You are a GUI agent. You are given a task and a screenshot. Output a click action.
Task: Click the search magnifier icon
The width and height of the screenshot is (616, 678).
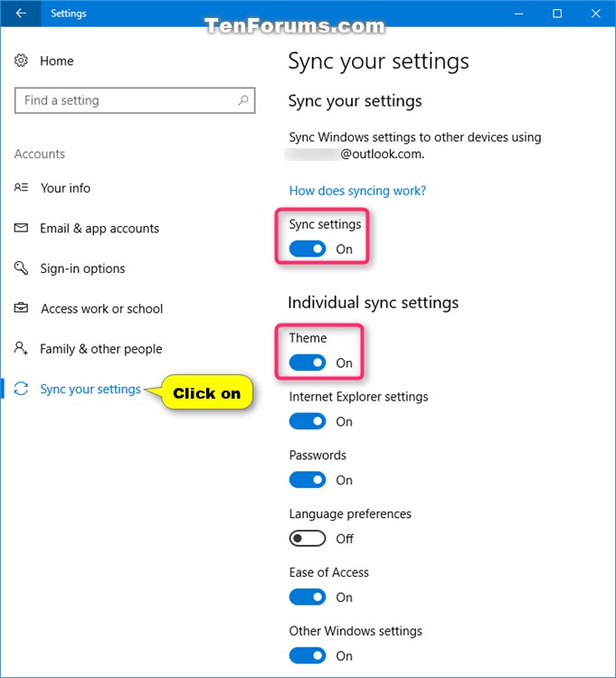pos(243,100)
